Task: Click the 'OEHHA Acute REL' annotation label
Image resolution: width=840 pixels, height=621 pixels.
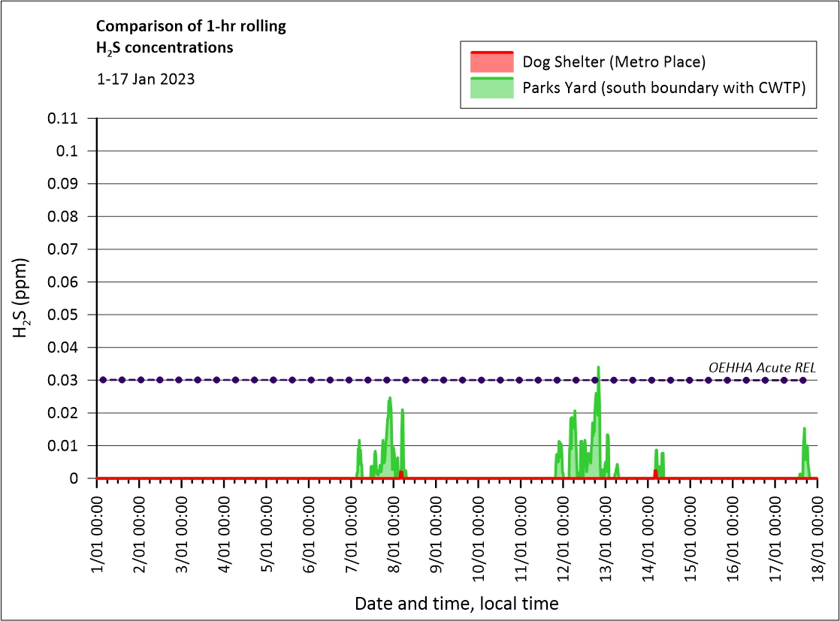Action: click(x=762, y=367)
